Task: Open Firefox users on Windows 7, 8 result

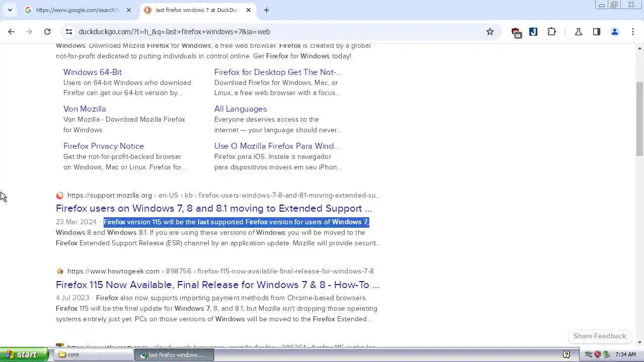Action: pos(214,208)
